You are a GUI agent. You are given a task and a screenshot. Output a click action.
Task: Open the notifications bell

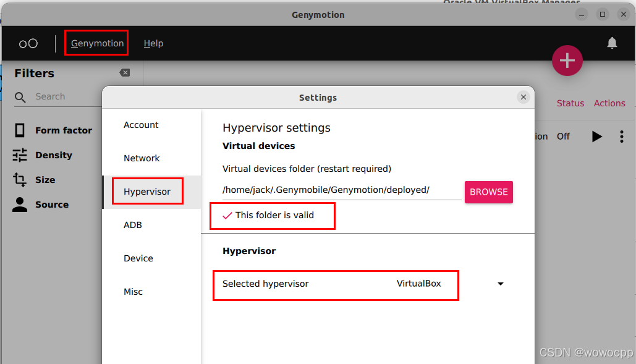(x=612, y=43)
